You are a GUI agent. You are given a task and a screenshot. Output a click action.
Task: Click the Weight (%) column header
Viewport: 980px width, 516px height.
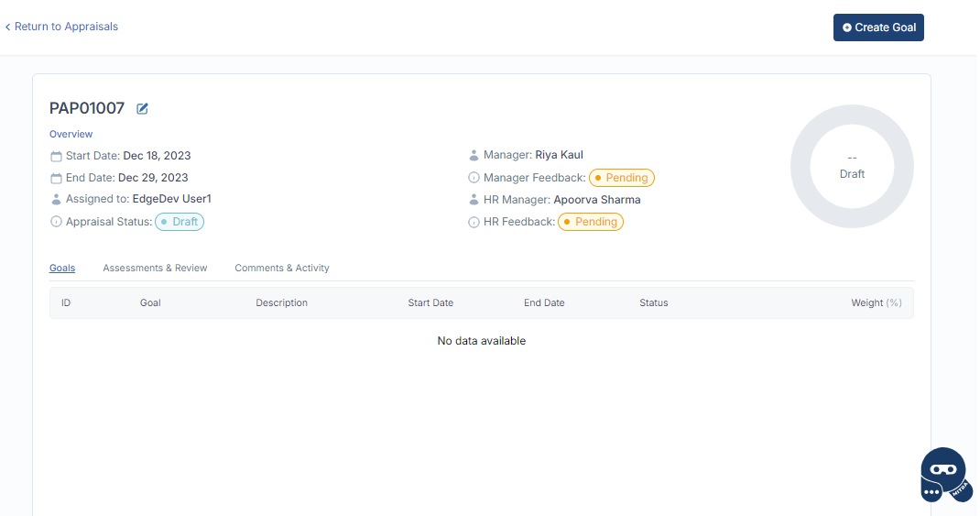click(876, 303)
